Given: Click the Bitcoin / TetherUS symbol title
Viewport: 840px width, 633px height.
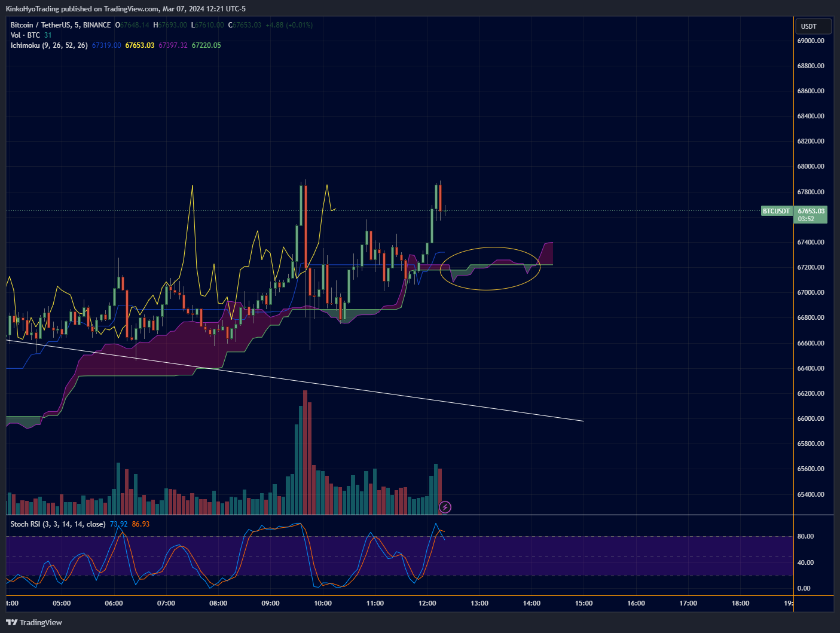Looking at the screenshot, I should click(60, 25).
